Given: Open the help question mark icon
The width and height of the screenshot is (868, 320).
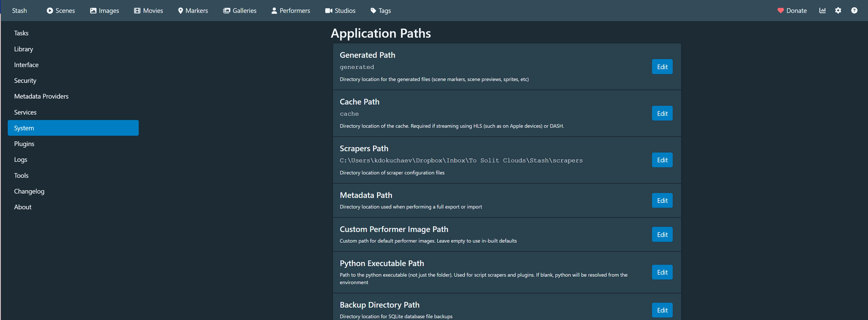Looking at the screenshot, I should [x=854, y=10].
